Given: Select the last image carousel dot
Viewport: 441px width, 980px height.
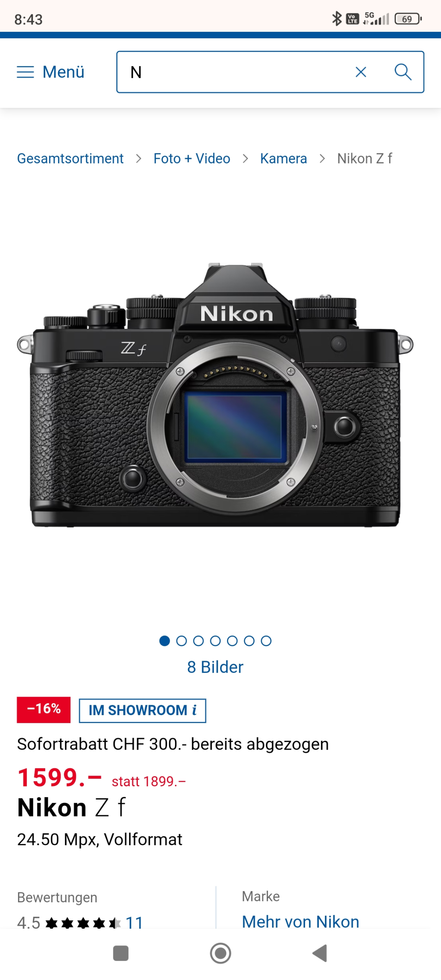Looking at the screenshot, I should pyautogui.click(x=266, y=641).
